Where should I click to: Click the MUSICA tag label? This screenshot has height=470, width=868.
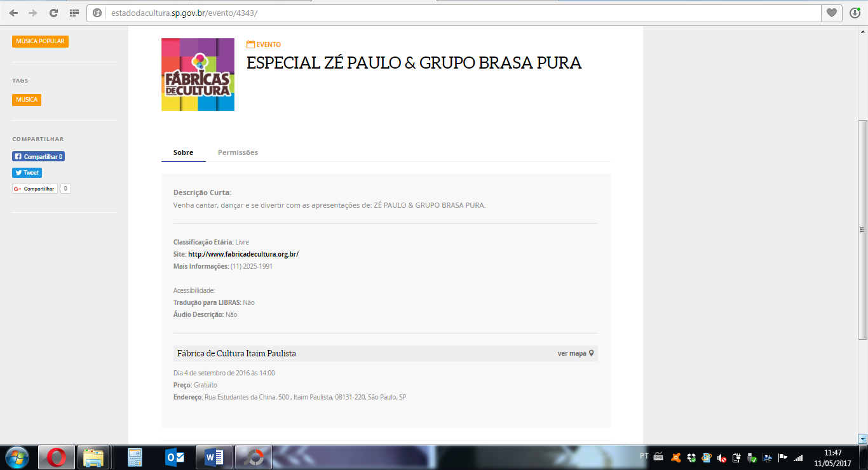click(27, 100)
